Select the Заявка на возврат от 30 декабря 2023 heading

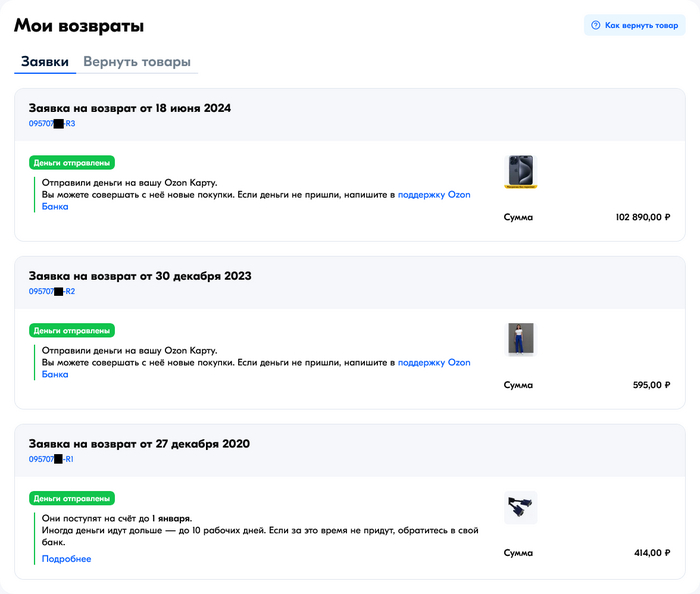(x=140, y=276)
